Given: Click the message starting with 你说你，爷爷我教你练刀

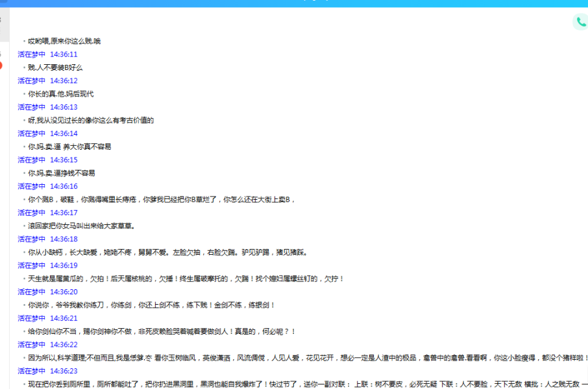Looking at the screenshot, I should click(x=151, y=305).
